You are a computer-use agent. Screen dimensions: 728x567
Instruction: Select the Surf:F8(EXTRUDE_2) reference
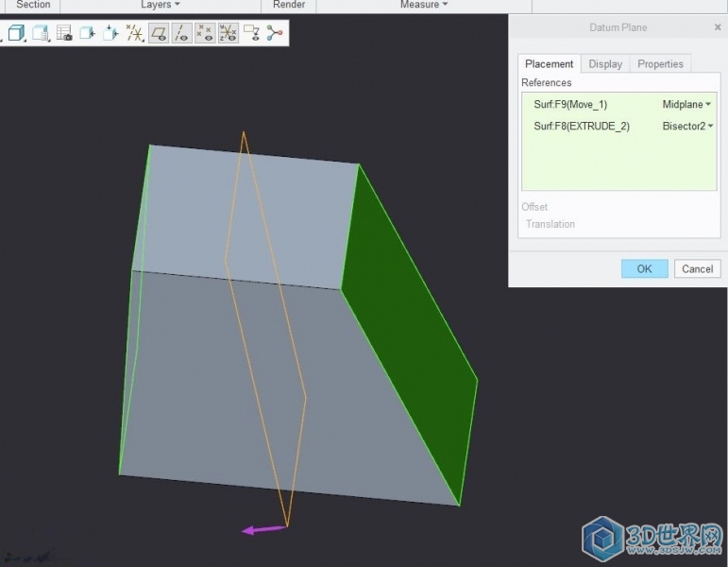point(582,126)
